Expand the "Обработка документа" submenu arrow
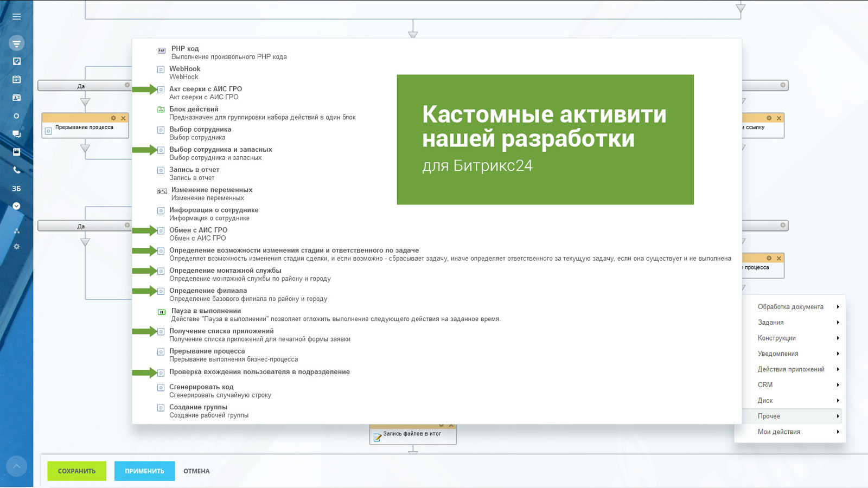868x488 pixels. [x=838, y=307]
